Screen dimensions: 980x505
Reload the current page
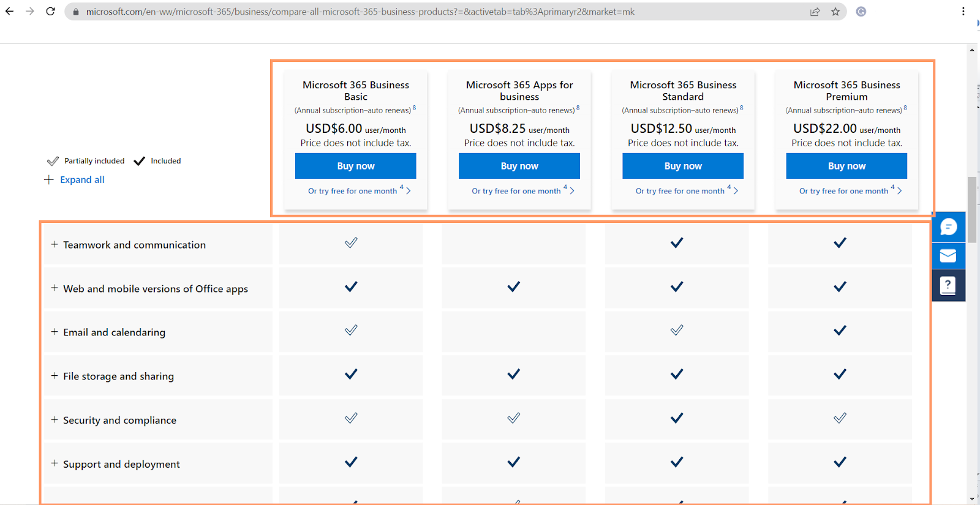[x=50, y=12]
